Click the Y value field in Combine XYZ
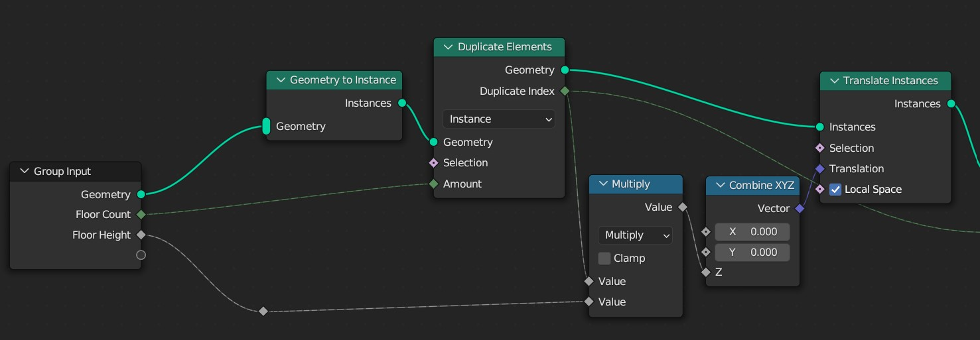Image resolution: width=980 pixels, height=340 pixels. coord(752,253)
